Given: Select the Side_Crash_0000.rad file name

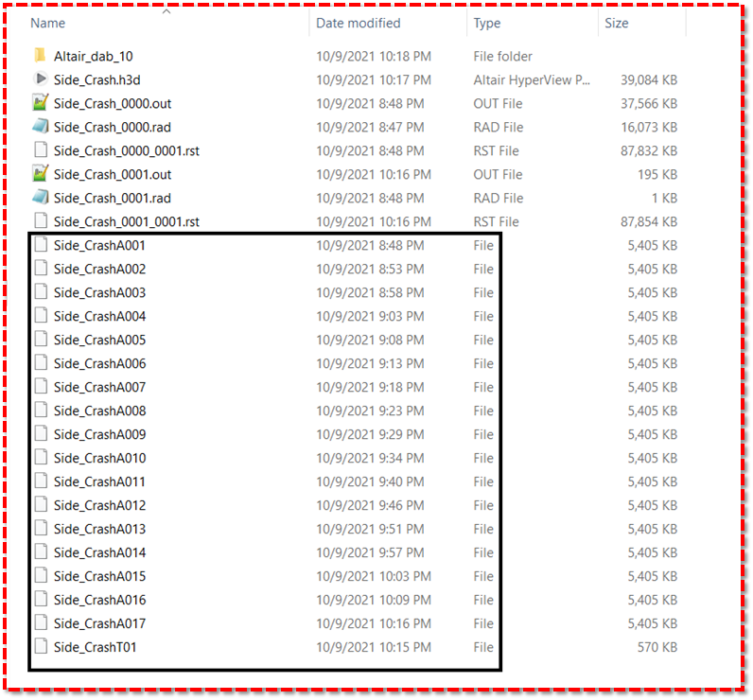Looking at the screenshot, I should pyautogui.click(x=113, y=127).
